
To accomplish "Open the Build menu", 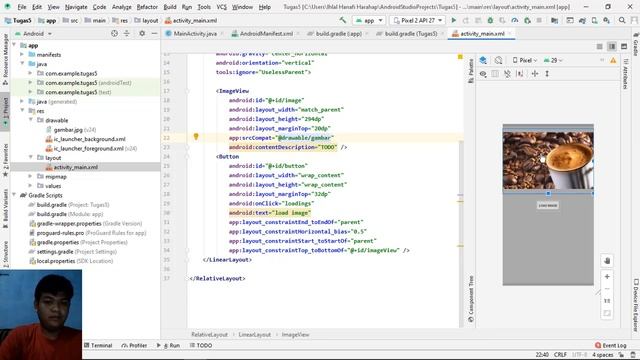I will click(x=170, y=7).
